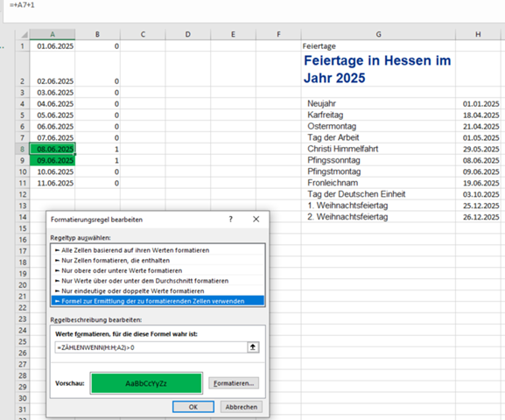Click 'Feiertage in Hessen im Jahr 2025' heading
505x420 pixels.
click(x=377, y=69)
